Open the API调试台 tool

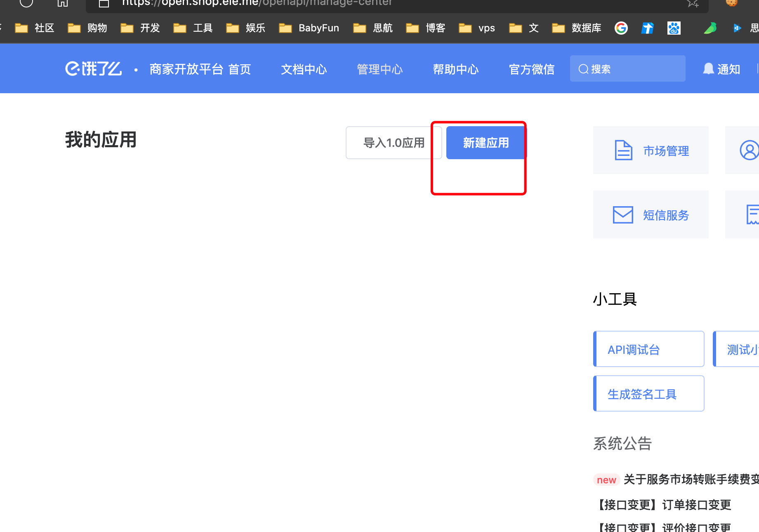click(648, 348)
